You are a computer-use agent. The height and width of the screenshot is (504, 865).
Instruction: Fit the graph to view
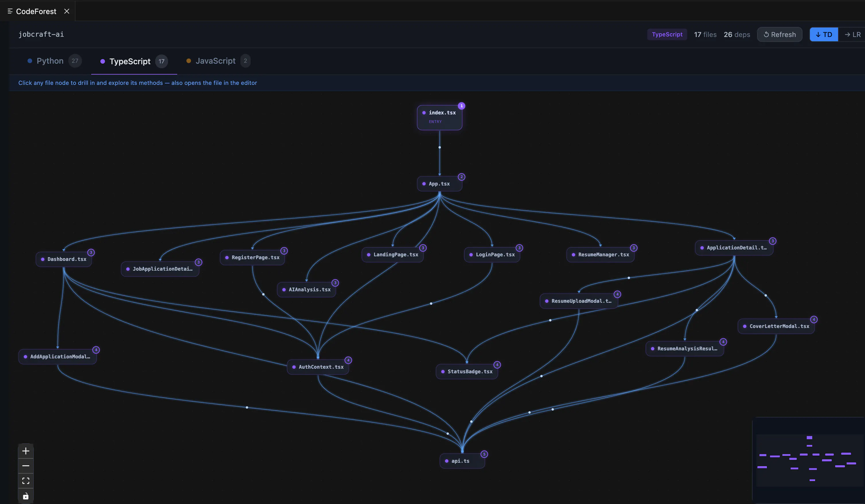26,481
